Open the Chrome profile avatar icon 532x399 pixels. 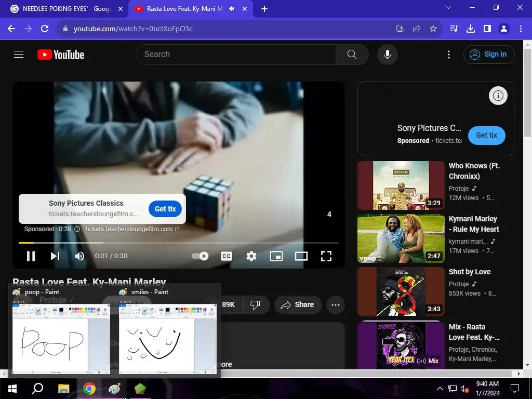[x=504, y=29]
